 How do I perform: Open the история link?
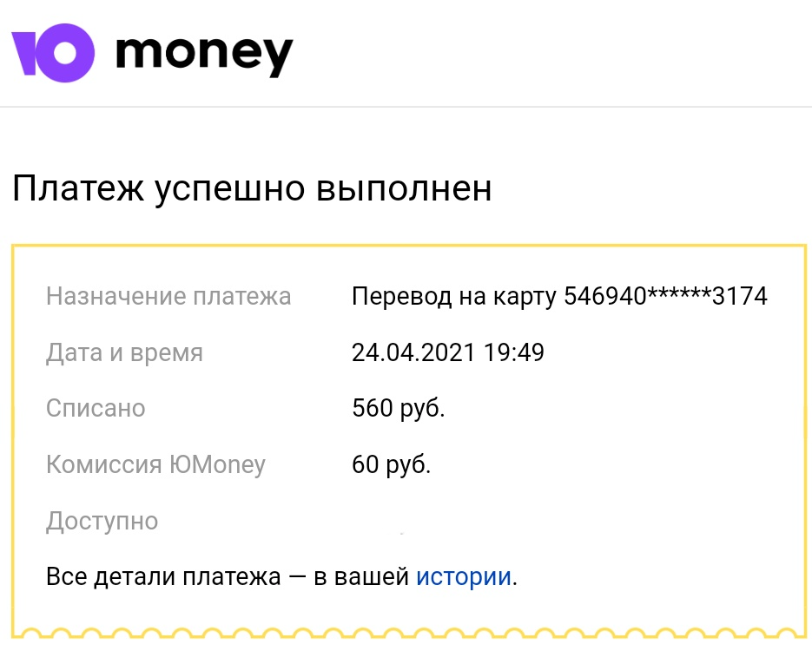pos(464,576)
